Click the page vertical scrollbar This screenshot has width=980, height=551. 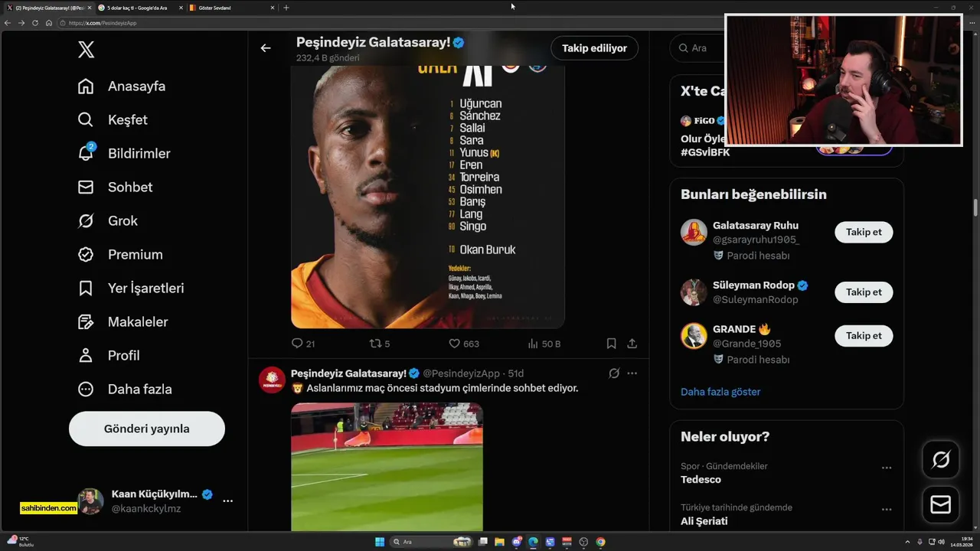pos(975,207)
